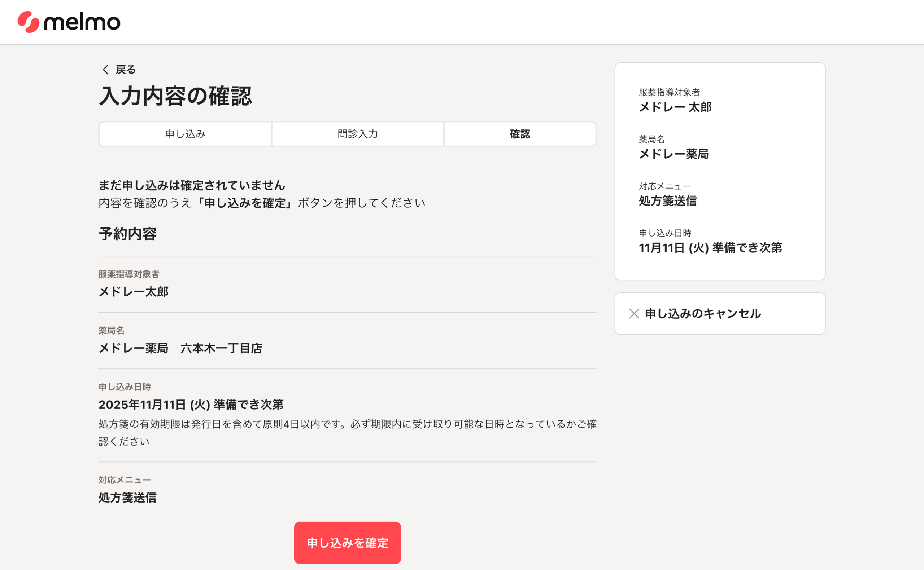This screenshot has width=924, height=570.
Task: Click the back chevron arrow icon
Action: coord(106,69)
